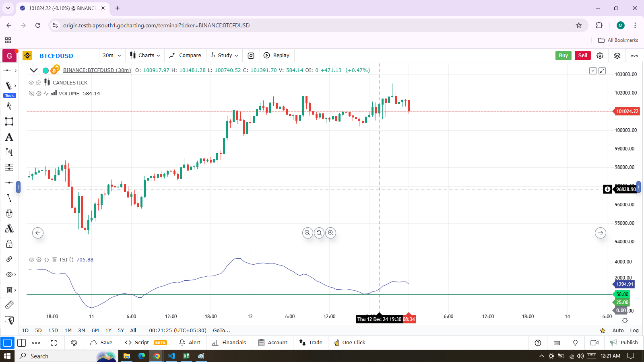Click the zoom in magnifier on chart
Image resolution: width=644 pixels, height=362 pixels.
pyautogui.click(x=330, y=233)
